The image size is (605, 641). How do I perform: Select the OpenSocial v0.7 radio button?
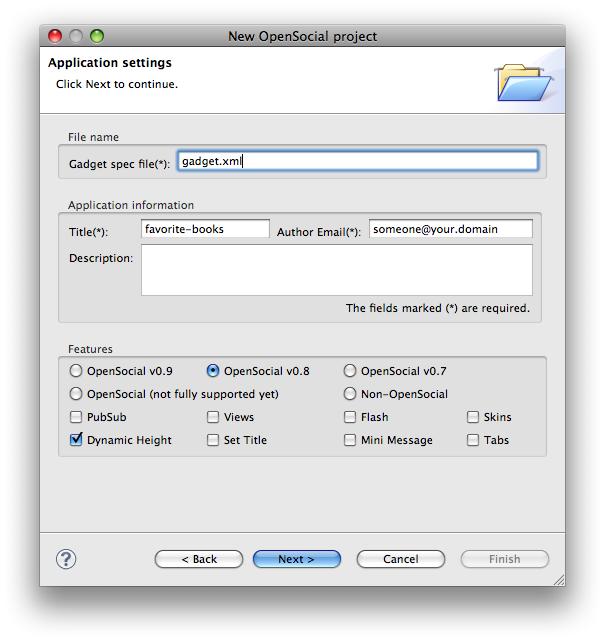[x=350, y=371]
